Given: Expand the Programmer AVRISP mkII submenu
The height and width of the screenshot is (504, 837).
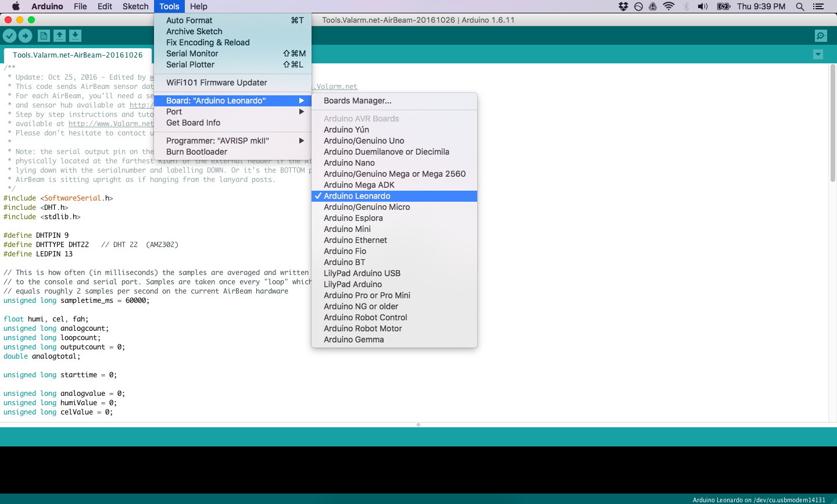Looking at the screenshot, I should (233, 141).
